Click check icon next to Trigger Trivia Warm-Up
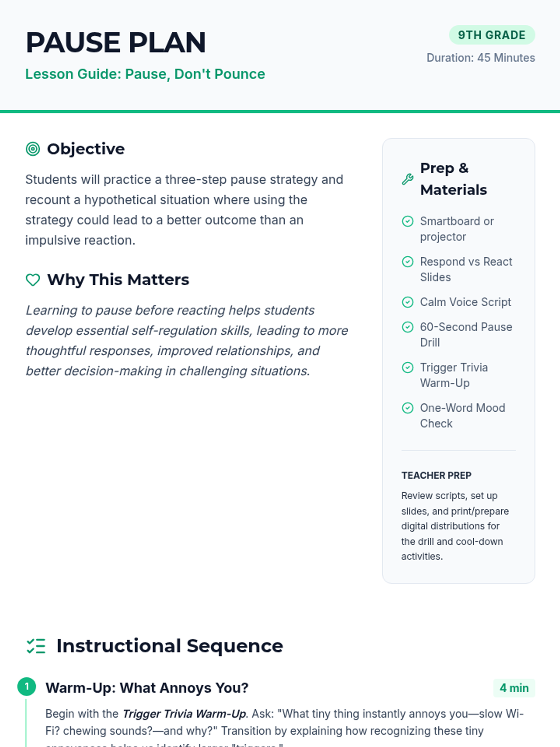Screen dimensions: 560x747 407,368
